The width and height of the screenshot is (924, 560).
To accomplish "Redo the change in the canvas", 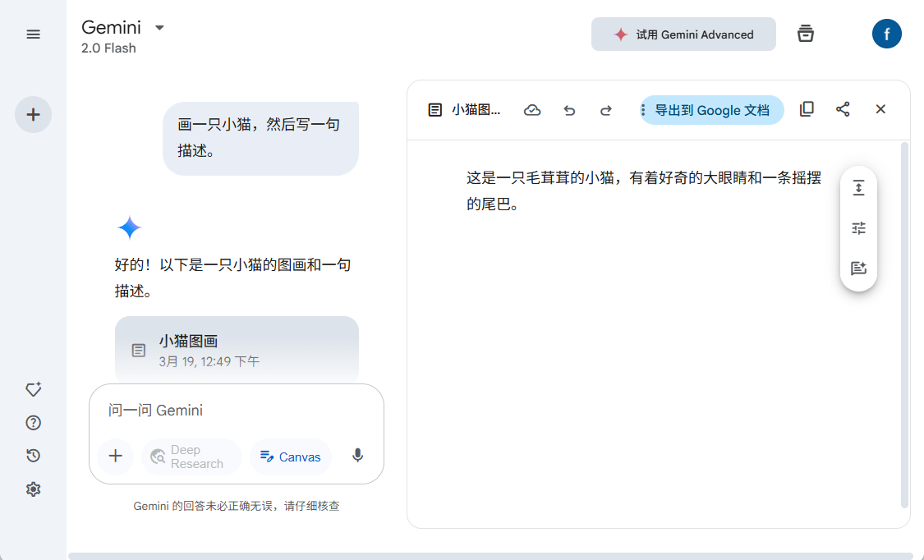I will [x=605, y=109].
